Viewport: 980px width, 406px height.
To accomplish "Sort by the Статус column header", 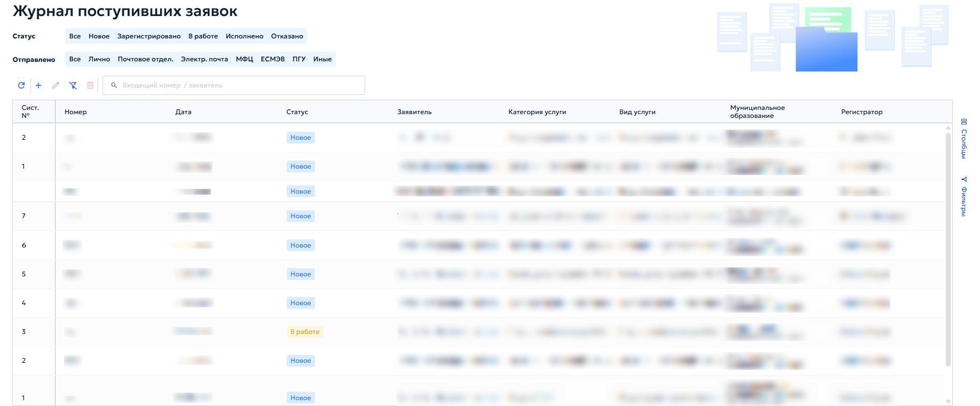I will [297, 112].
